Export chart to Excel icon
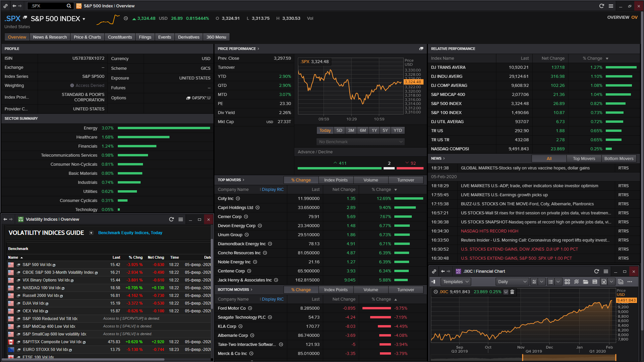This screenshot has height=362, width=644. (604, 282)
